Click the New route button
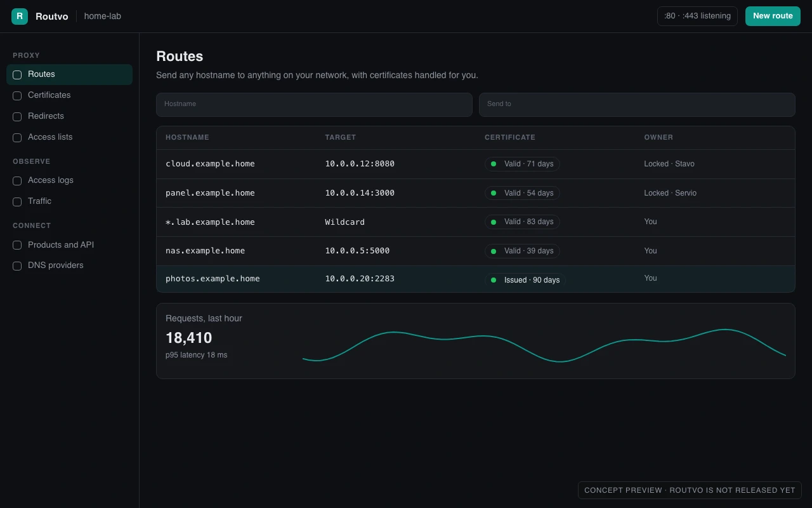The width and height of the screenshot is (812, 508). (x=773, y=16)
